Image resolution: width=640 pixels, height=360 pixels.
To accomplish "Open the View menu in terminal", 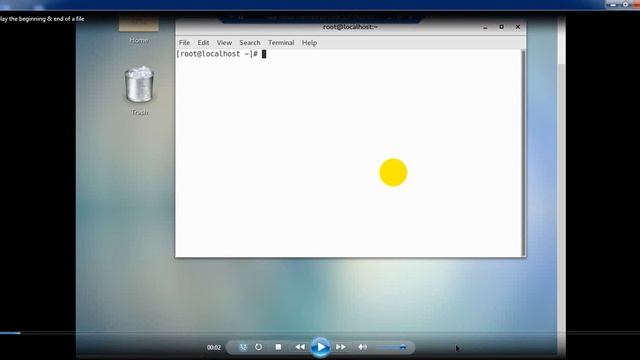I will (224, 42).
